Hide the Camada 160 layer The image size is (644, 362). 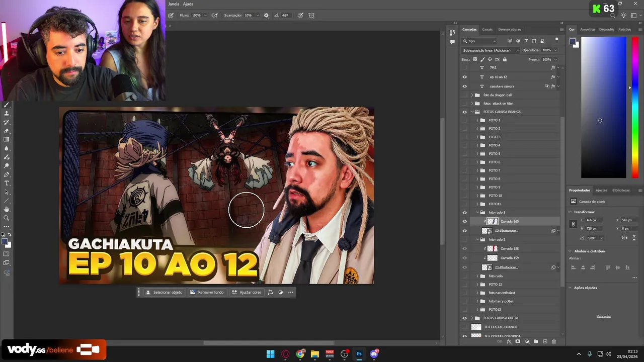pyautogui.click(x=464, y=221)
